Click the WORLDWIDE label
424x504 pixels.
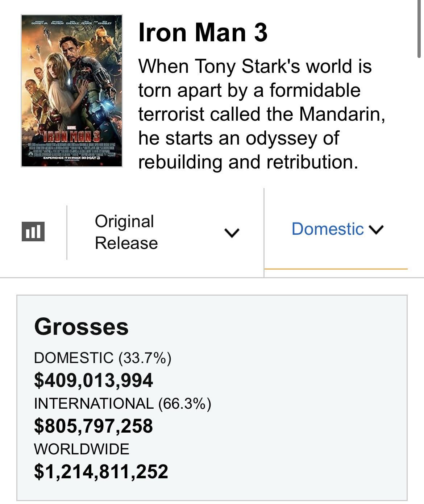[x=82, y=449]
